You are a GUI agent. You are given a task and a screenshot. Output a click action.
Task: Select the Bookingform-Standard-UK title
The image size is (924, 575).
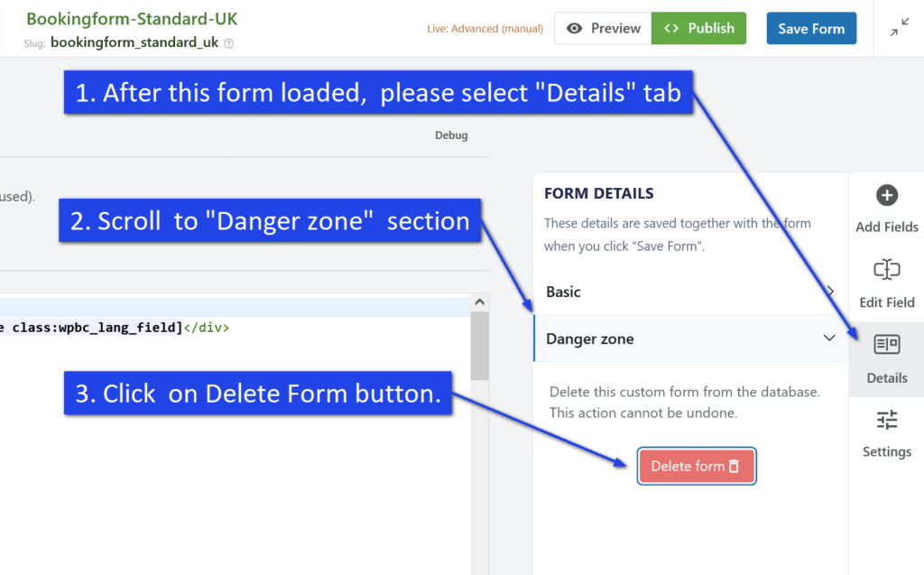pyautogui.click(x=131, y=18)
